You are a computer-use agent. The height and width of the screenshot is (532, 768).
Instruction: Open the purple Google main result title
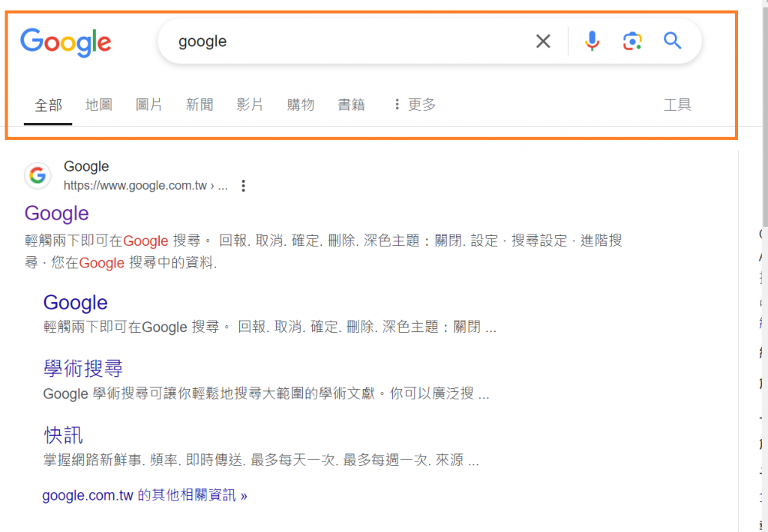pos(57,214)
